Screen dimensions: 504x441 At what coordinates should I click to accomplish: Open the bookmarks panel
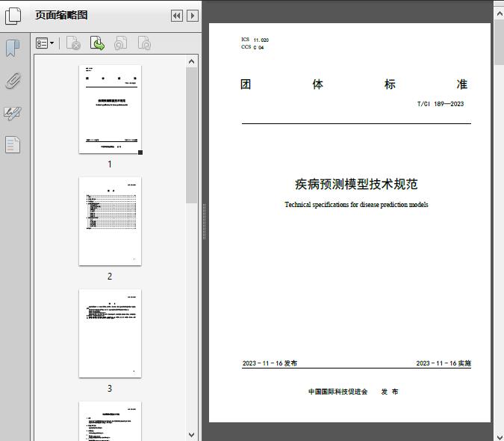[13, 49]
